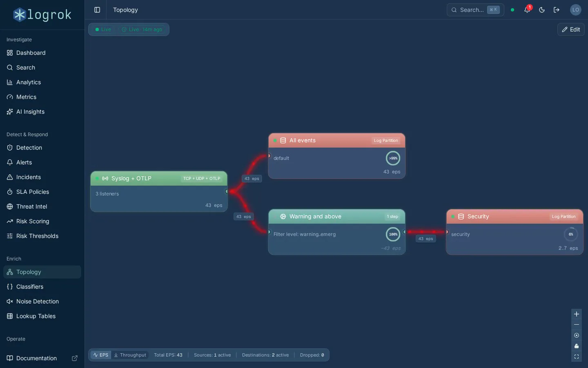Focus the Search input field
Viewport: 588px width, 368px height.
coord(475,10)
